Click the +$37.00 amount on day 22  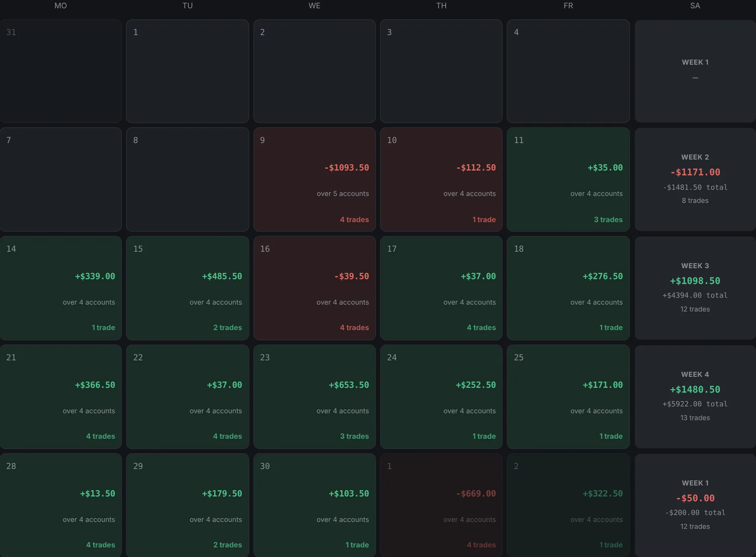tap(225, 385)
